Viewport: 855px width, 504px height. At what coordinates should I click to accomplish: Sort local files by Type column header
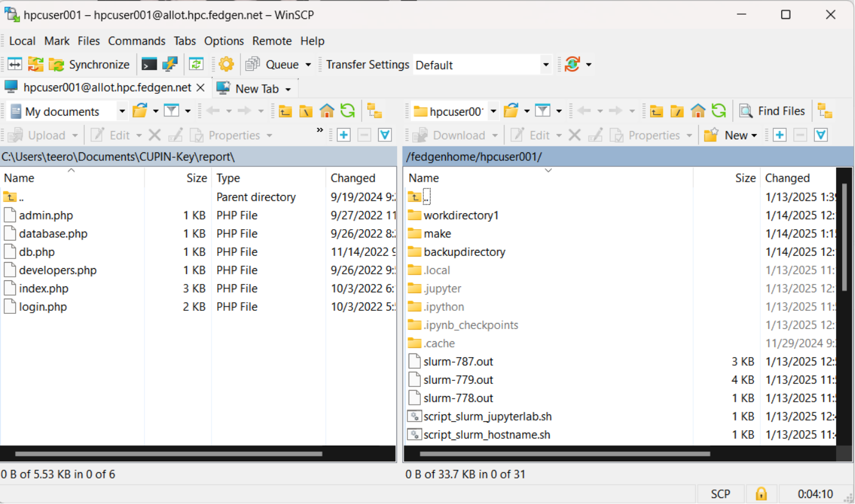(269, 178)
